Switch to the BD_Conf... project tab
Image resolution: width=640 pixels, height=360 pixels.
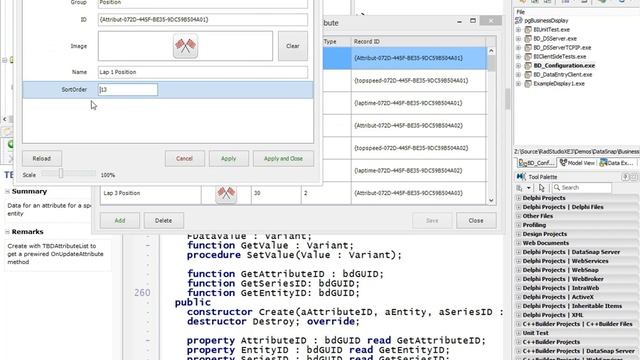[536, 163]
